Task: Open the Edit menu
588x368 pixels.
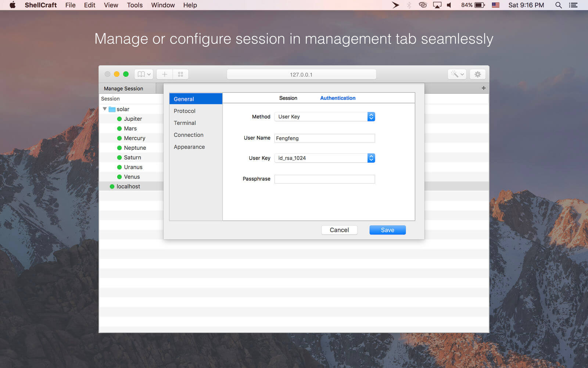Action: (x=90, y=5)
